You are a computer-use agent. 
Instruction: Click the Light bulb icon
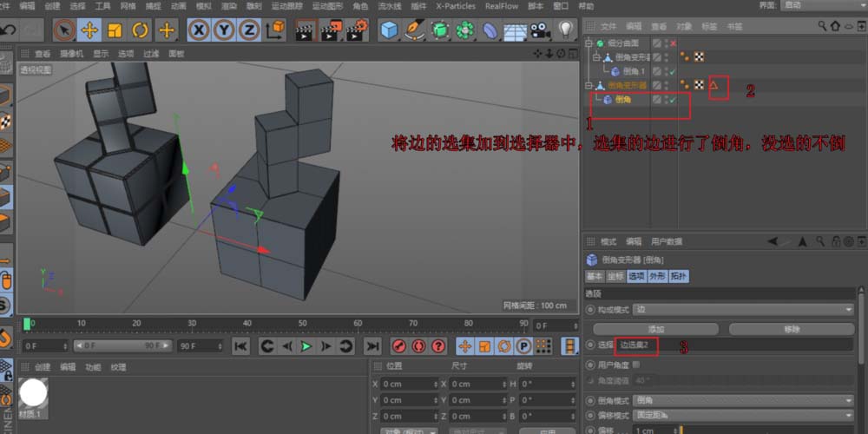point(566,30)
